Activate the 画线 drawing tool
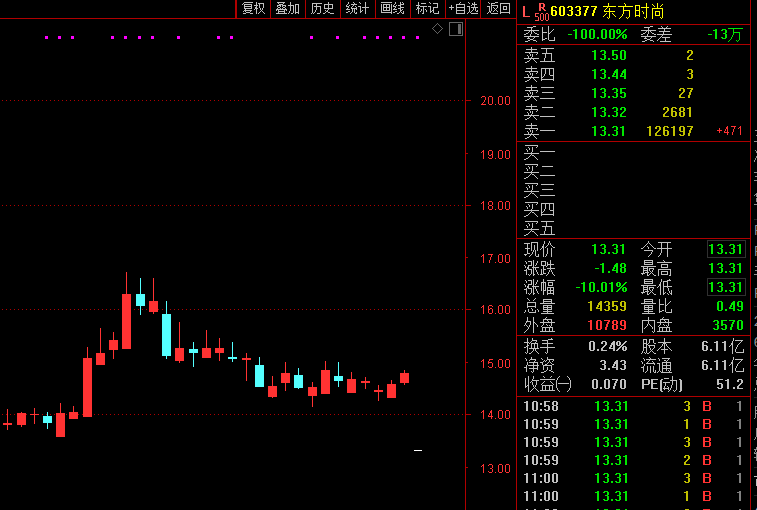 pyautogui.click(x=393, y=8)
